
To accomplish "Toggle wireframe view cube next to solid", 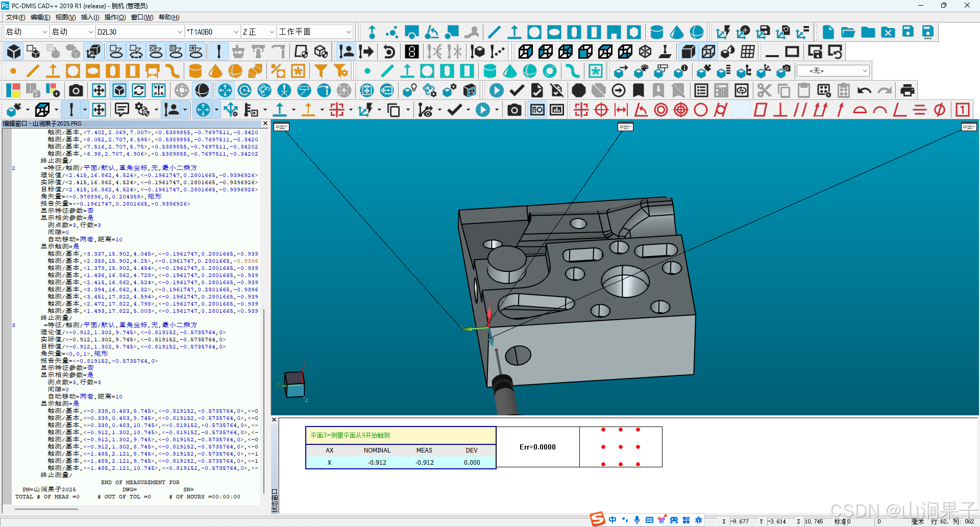I will point(708,52).
